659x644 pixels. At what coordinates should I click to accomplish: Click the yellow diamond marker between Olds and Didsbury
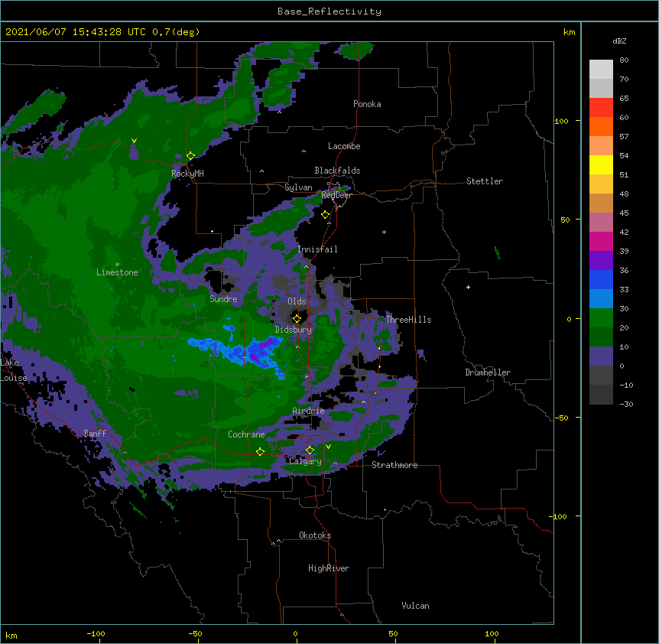(297, 318)
